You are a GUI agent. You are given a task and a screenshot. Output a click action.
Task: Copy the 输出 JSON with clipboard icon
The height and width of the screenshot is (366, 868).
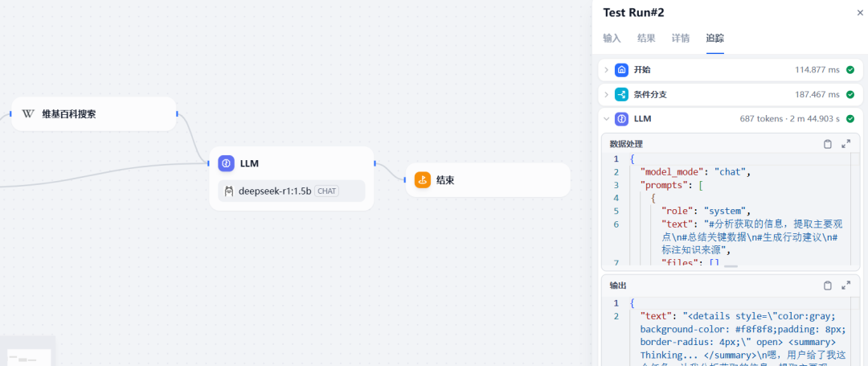coord(828,286)
